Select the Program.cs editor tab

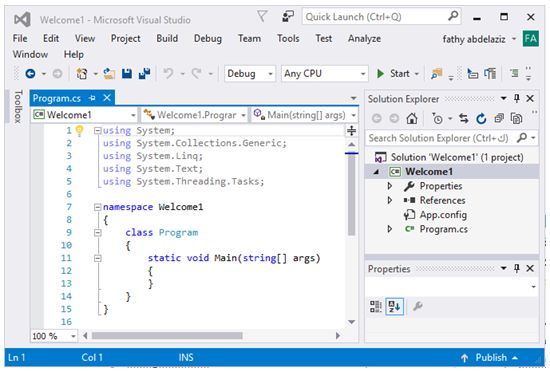(x=56, y=98)
